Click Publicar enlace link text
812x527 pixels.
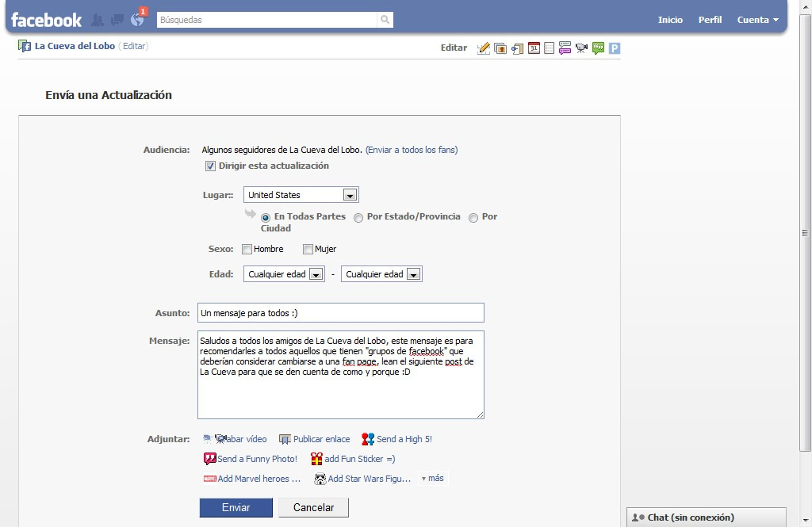point(322,439)
